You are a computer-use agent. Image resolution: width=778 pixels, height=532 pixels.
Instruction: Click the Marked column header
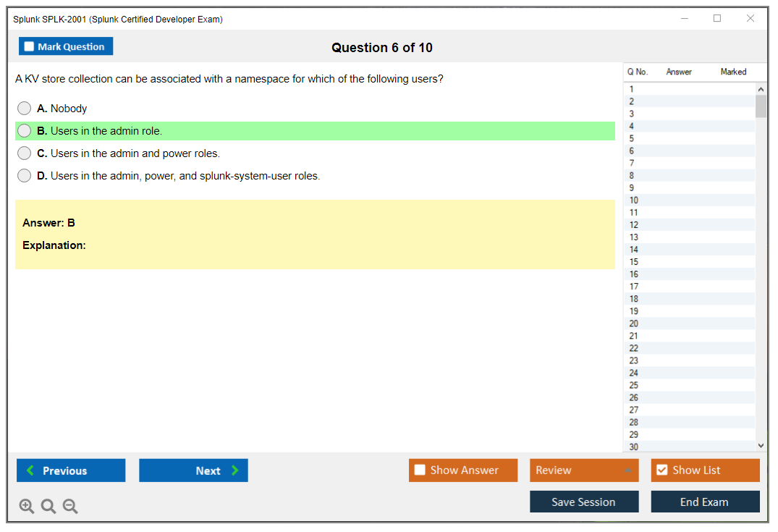point(733,72)
